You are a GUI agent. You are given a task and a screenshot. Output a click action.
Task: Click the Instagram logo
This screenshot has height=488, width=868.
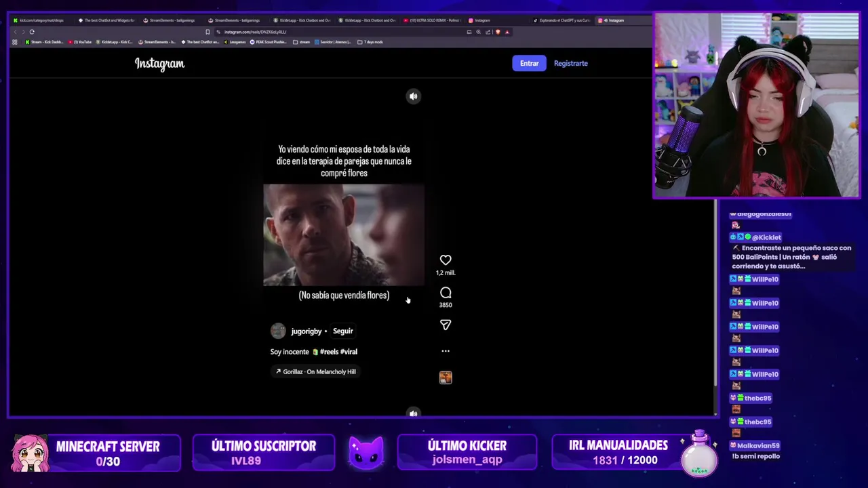coord(159,64)
